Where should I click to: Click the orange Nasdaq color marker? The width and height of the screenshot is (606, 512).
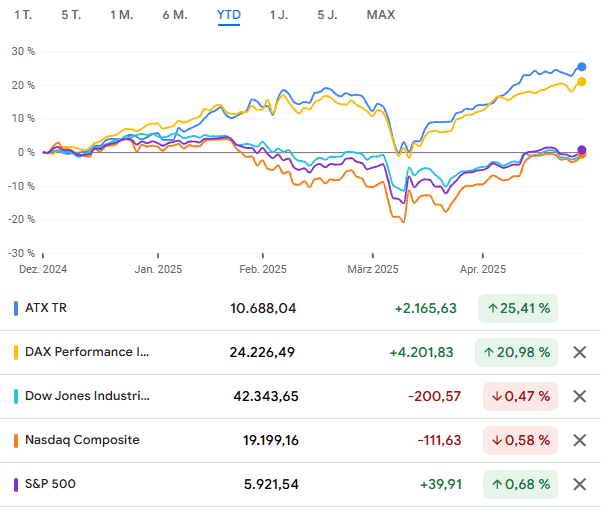point(16,441)
